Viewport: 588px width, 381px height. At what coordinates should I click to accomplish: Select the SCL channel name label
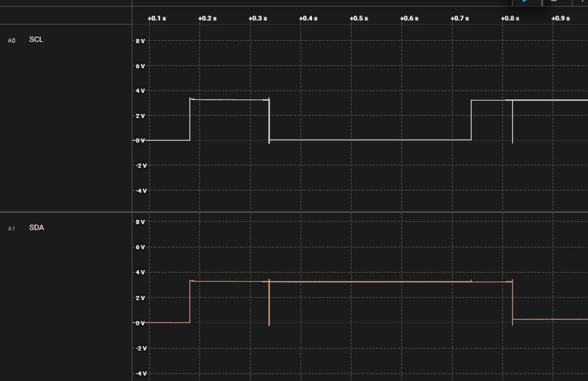[36, 40]
